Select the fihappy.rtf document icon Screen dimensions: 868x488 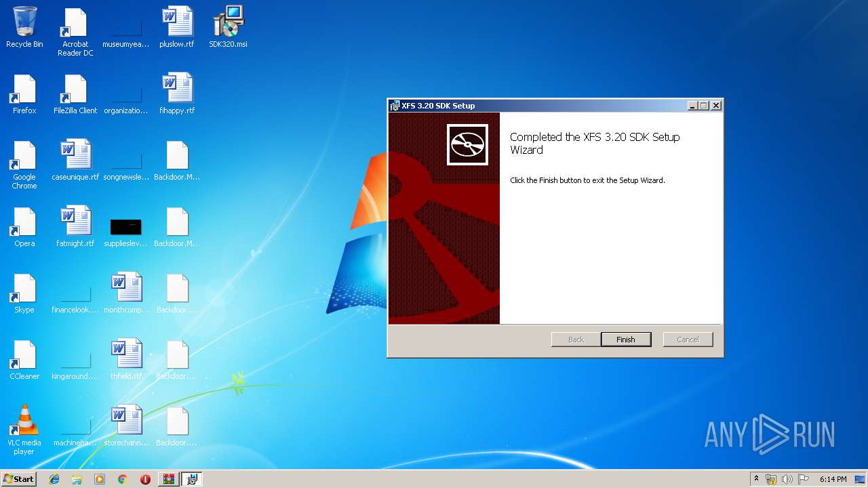[177, 94]
